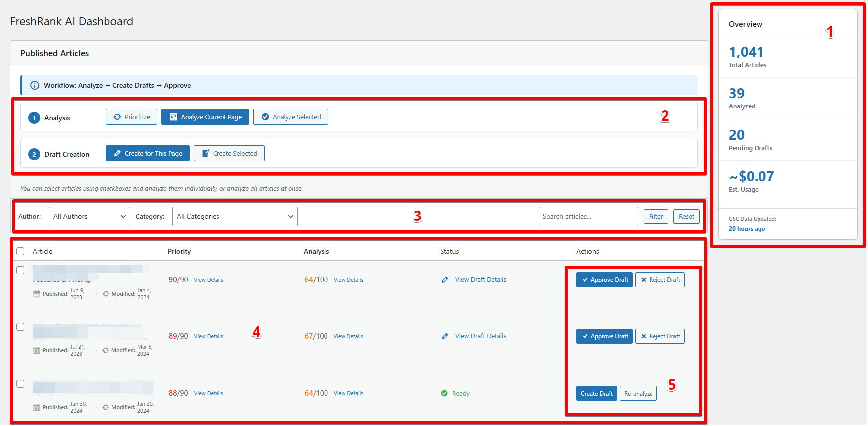868x426 pixels.
Task: Open View Draft Details in the 90/90 row
Action: click(x=481, y=279)
